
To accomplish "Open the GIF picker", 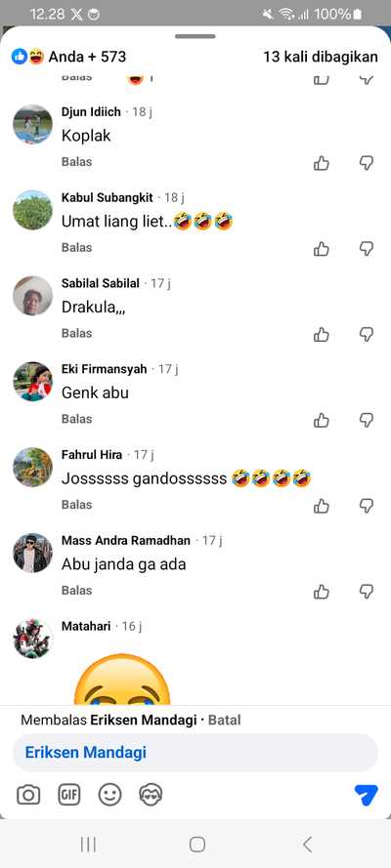I will pyautogui.click(x=69, y=796).
